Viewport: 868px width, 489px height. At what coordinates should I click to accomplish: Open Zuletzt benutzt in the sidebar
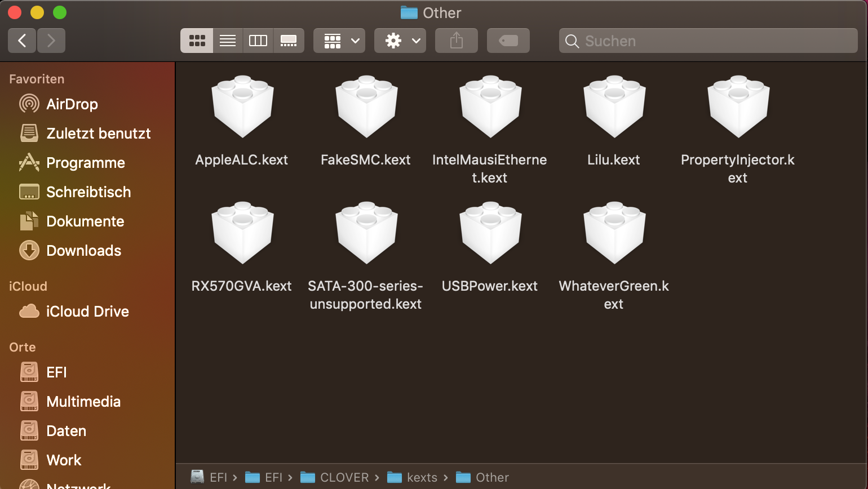(x=87, y=134)
